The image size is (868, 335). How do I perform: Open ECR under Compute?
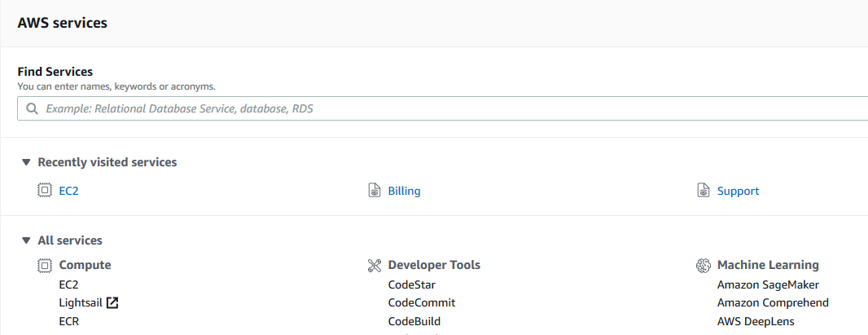pyautogui.click(x=68, y=321)
